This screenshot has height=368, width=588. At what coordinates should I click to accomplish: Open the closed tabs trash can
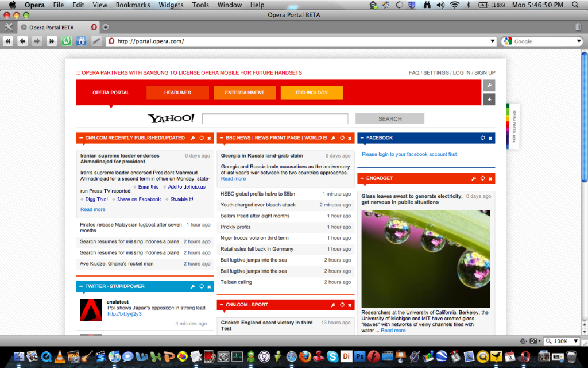click(578, 27)
